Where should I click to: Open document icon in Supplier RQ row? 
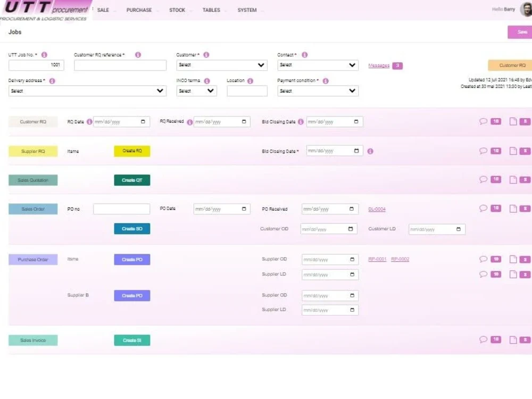click(513, 151)
